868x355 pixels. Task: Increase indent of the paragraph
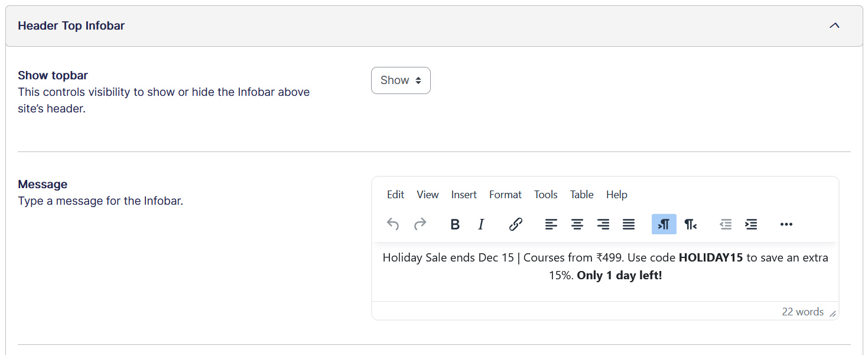[752, 224]
